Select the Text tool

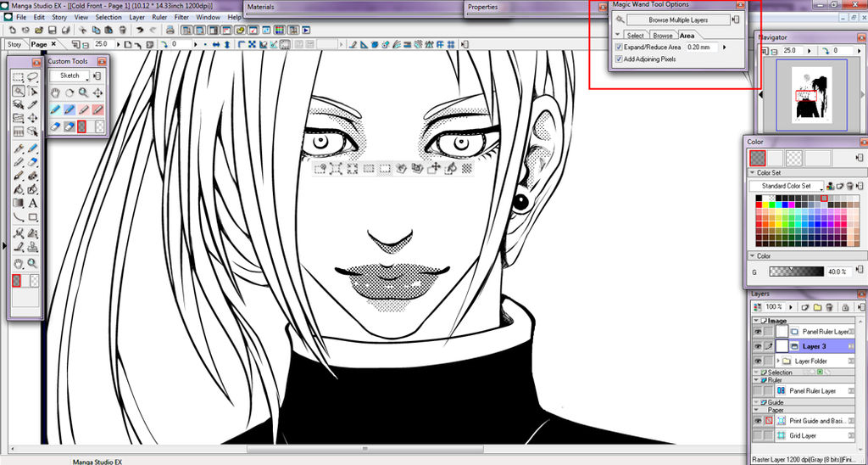pos(32,203)
